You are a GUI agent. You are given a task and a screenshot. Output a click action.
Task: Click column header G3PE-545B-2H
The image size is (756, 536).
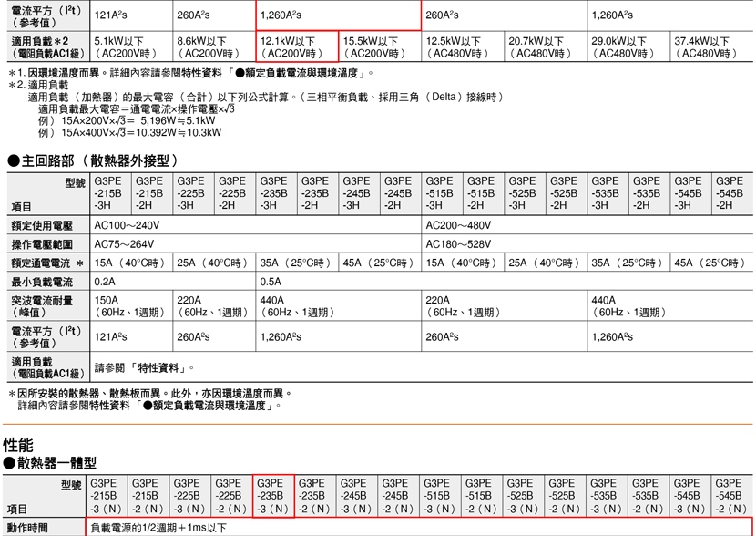click(732, 193)
